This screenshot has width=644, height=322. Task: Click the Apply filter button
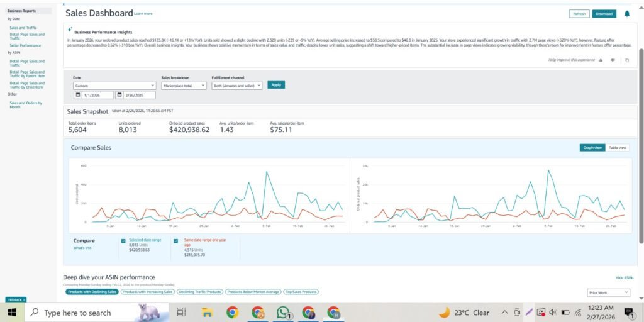pyautogui.click(x=276, y=85)
